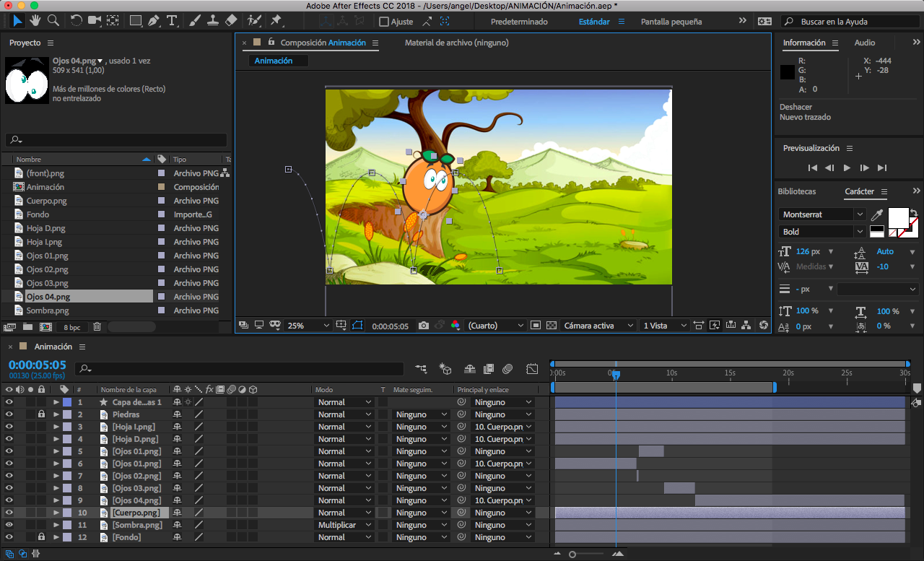Viewport: 924px width, 561px height.
Task: Select the Pan Behind anchor point tool
Action: coord(113,21)
